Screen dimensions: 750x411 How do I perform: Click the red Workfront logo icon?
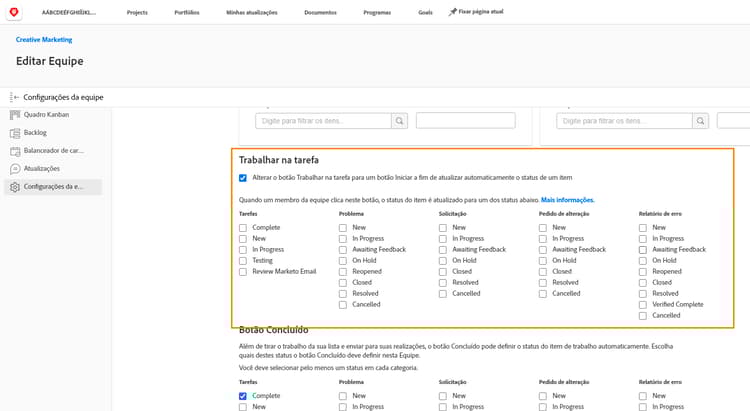click(x=14, y=12)
